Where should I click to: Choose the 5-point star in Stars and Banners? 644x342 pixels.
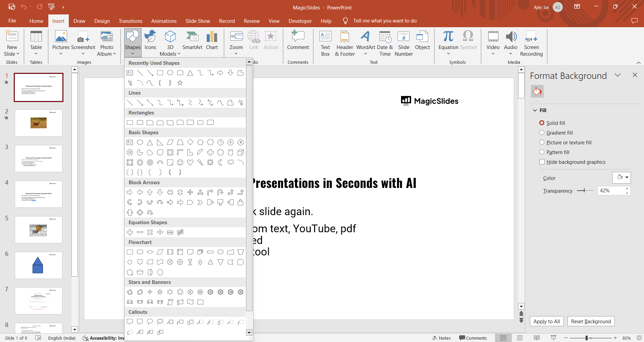pos(160,292)
